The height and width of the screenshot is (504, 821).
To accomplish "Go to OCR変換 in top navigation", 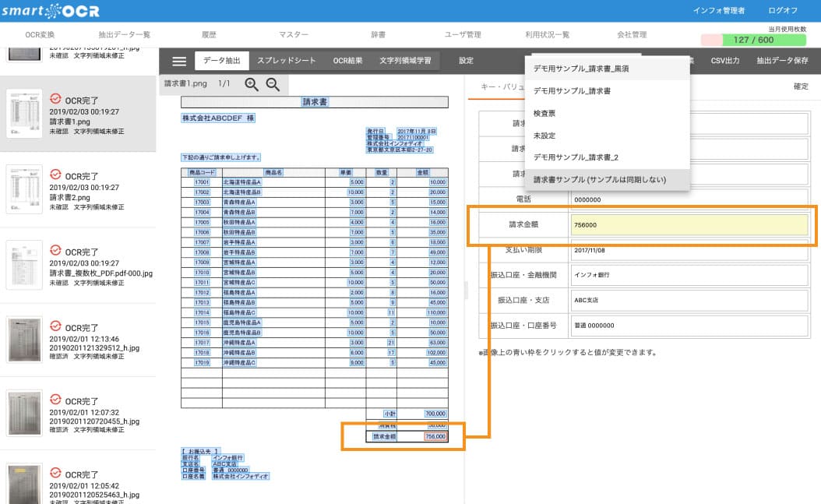I will (x=40, y=35).
